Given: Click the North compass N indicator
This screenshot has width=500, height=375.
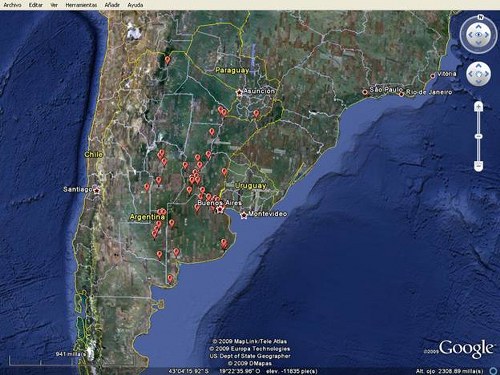Looking at the screenshot, I should click(x=480, y=17).
